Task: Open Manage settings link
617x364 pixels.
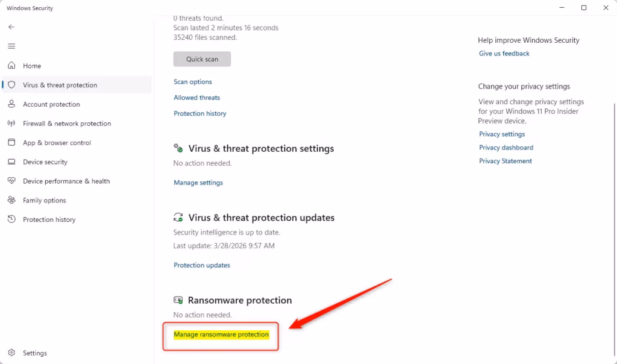Action: click(198, 183)
